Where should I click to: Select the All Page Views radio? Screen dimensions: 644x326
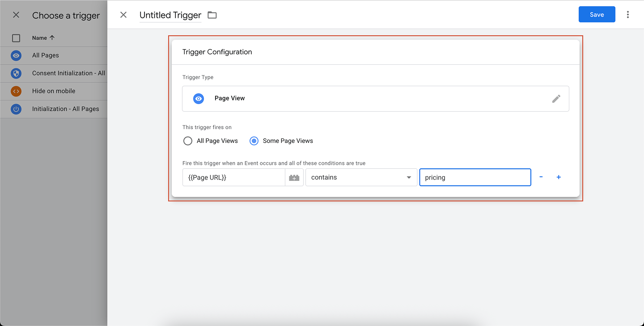[188, 141]
